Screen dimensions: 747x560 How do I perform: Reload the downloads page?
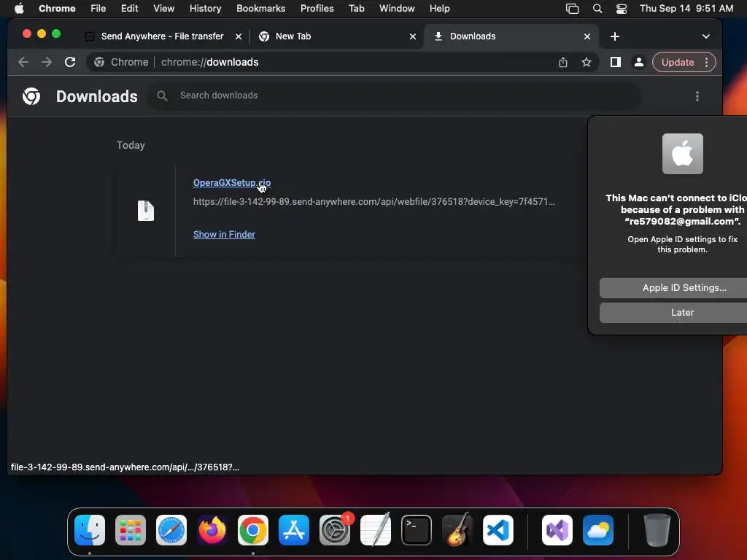click(70, 63)
